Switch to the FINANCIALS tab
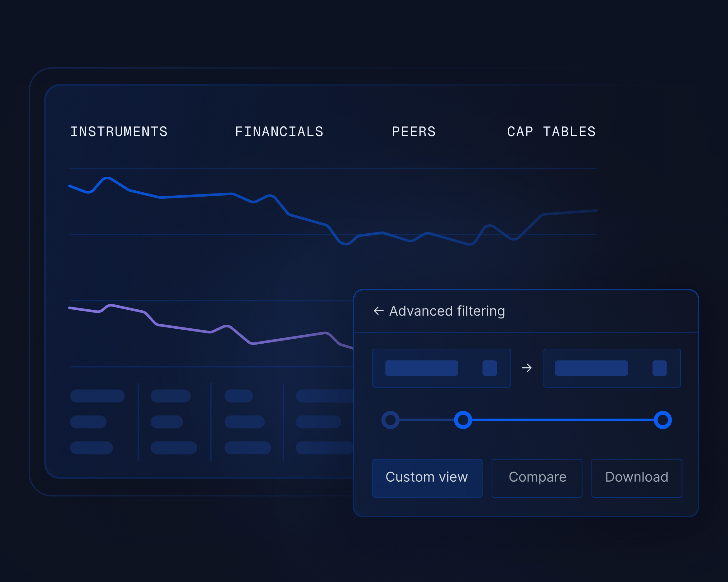This screenshot has width=728, height=582. point(279,132)
